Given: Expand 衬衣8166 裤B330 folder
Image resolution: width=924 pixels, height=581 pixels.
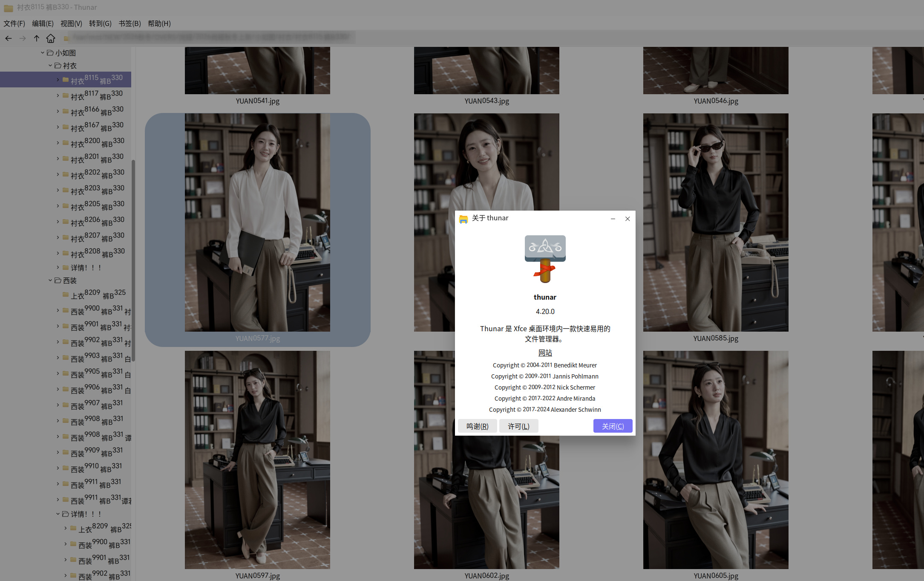Looking at the screenshot, I should coord(58,111).
